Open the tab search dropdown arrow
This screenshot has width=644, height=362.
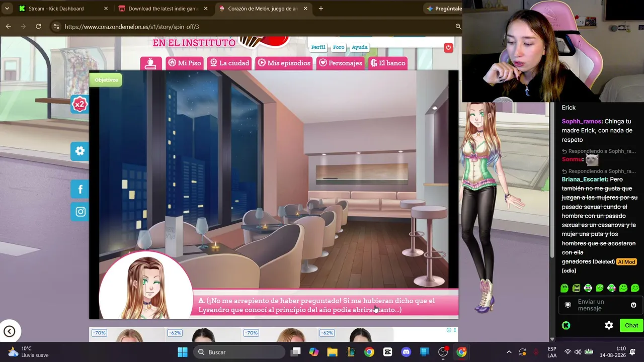(x=7, y=9)
